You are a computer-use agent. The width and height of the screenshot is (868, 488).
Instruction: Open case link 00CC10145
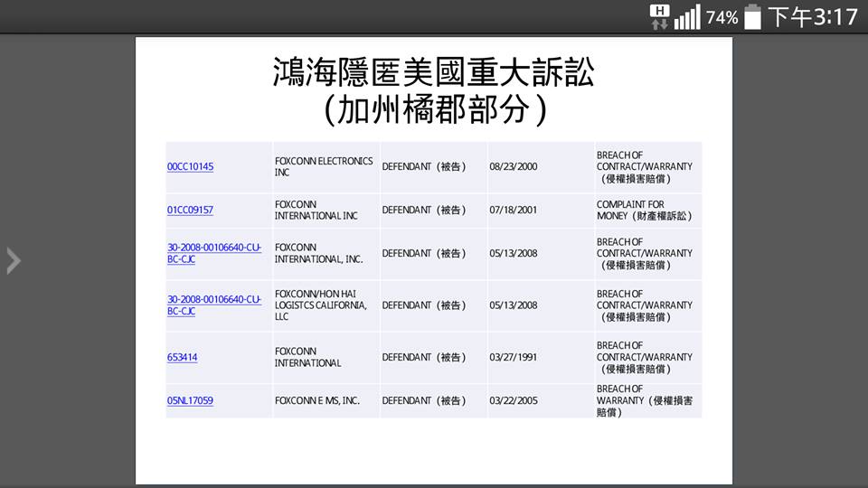click(191, 166)
